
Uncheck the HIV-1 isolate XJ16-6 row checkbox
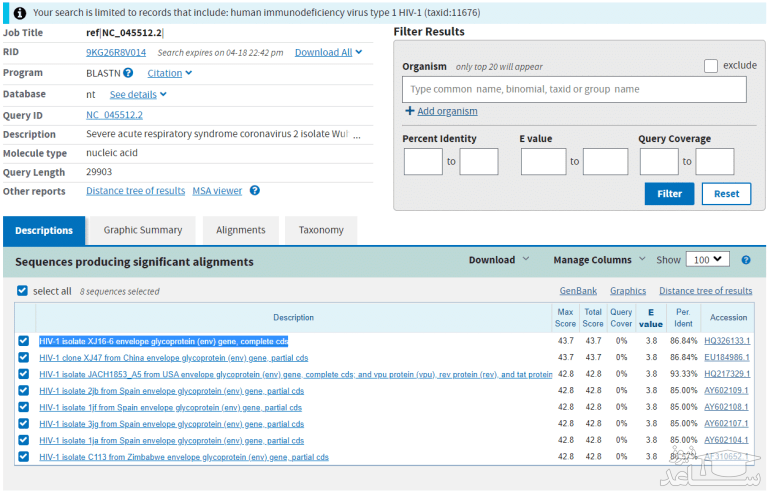23,341
